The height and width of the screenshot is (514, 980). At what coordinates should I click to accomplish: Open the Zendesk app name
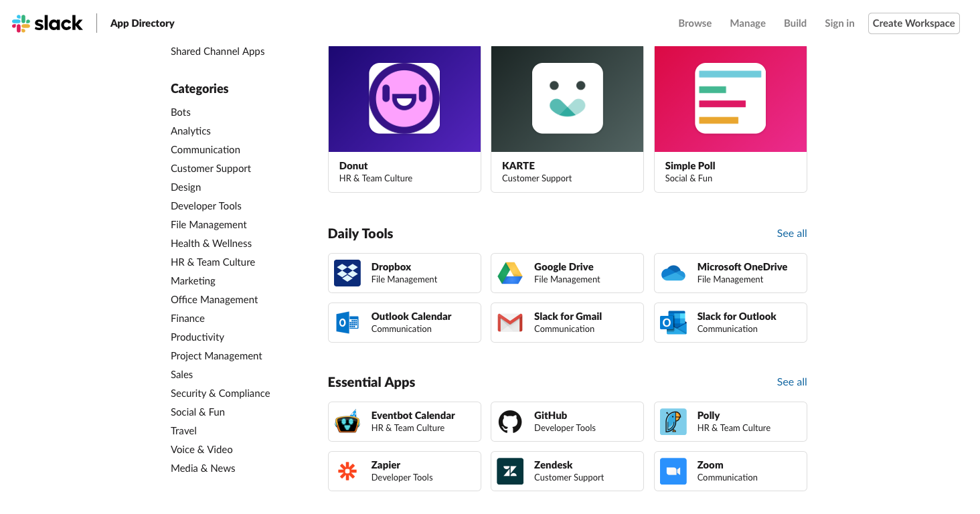click(553, 465)
